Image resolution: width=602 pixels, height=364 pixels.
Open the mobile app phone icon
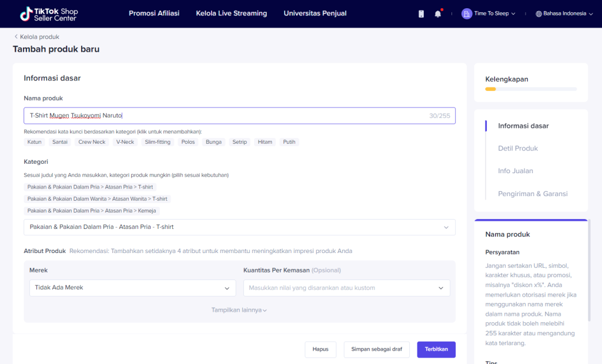click(421, 14)
